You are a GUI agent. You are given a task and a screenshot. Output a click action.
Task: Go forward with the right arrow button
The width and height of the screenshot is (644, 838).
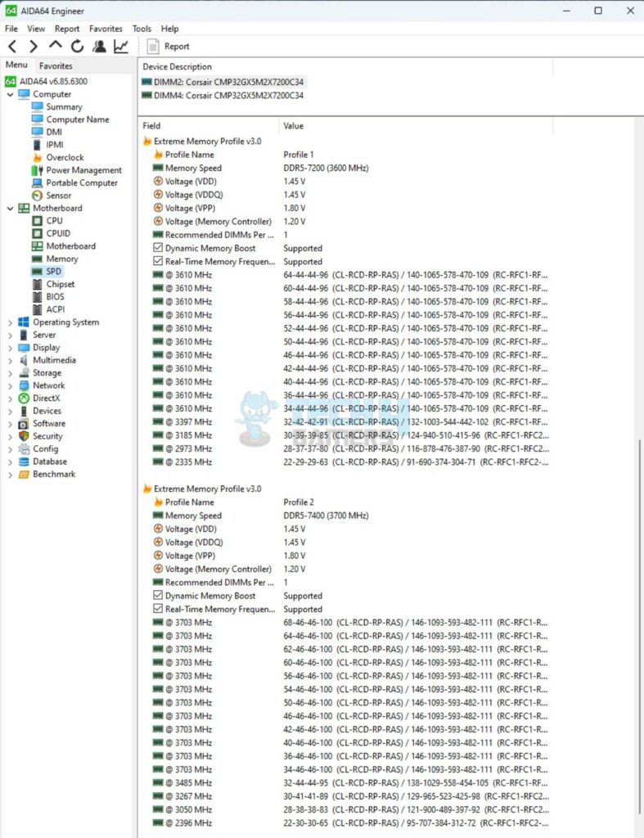point(34,47)
